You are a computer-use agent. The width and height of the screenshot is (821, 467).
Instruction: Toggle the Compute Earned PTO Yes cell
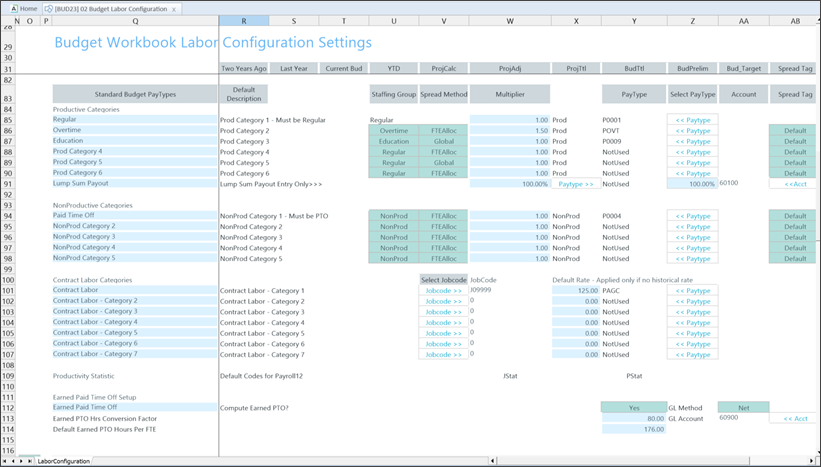633,407
